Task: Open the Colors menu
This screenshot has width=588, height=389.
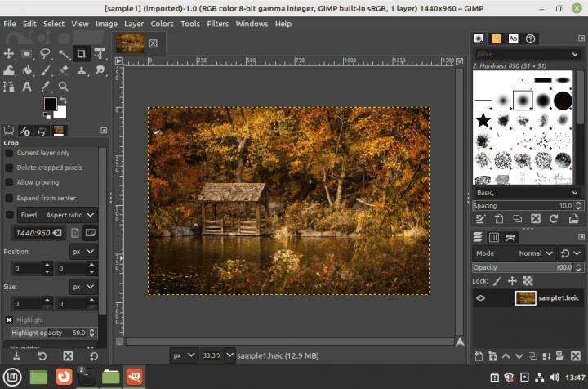Action: (162, 24)
